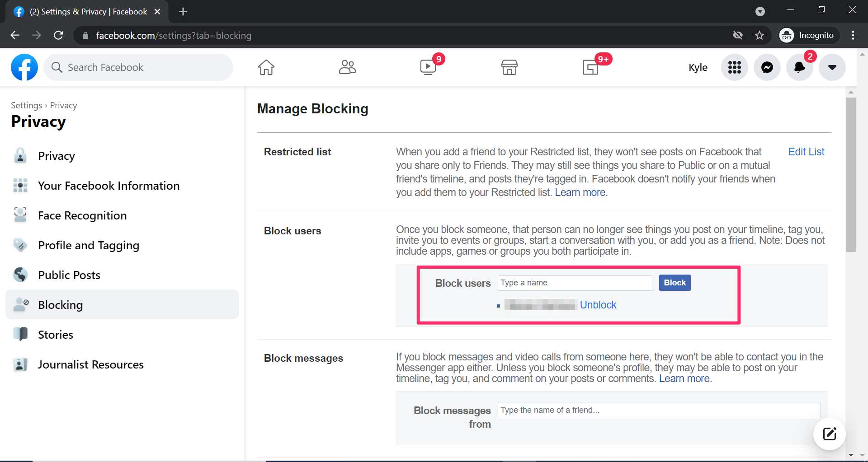868x462 pixels.
Task: Click the Settings breadcrumb link
Action: click(x=26, y=105)
